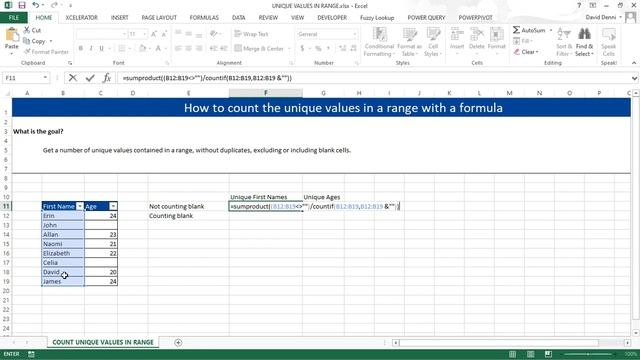Click Format Painter in Clipboard group

pyautogui.click(x=46, y=52)
